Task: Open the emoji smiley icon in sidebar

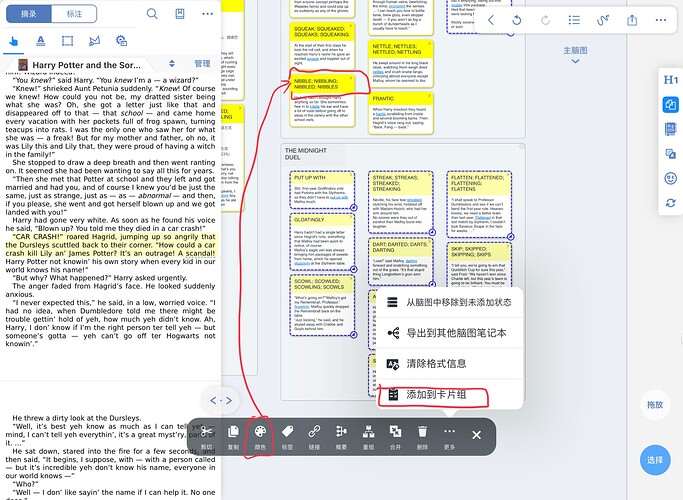Action: [x=670, y=178]
